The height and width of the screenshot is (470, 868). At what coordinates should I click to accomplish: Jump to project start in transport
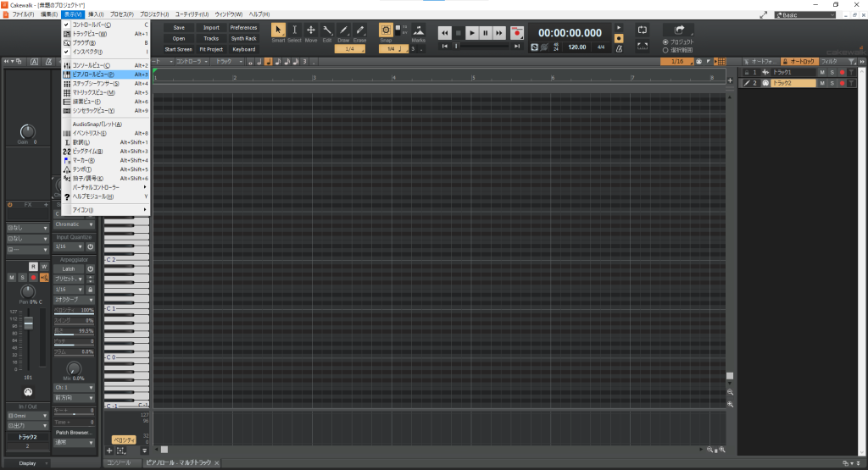pyautogui.click(x=444, y=47)
